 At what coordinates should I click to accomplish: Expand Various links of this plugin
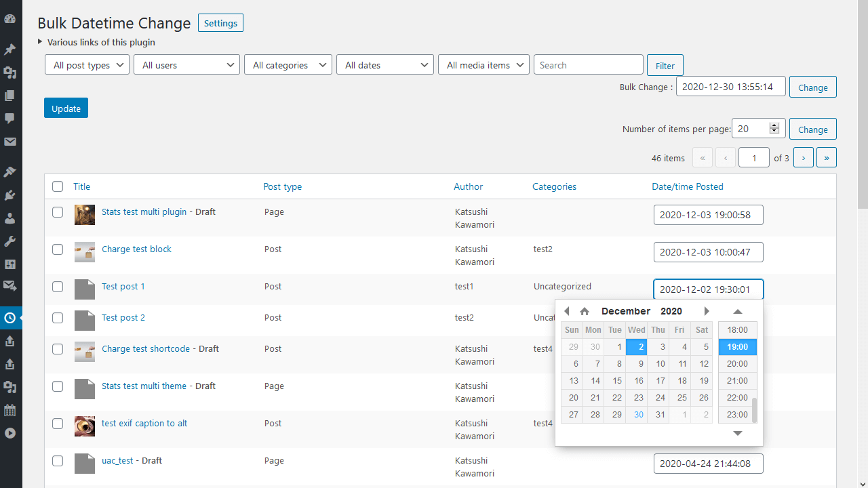(x=96, y=42)
